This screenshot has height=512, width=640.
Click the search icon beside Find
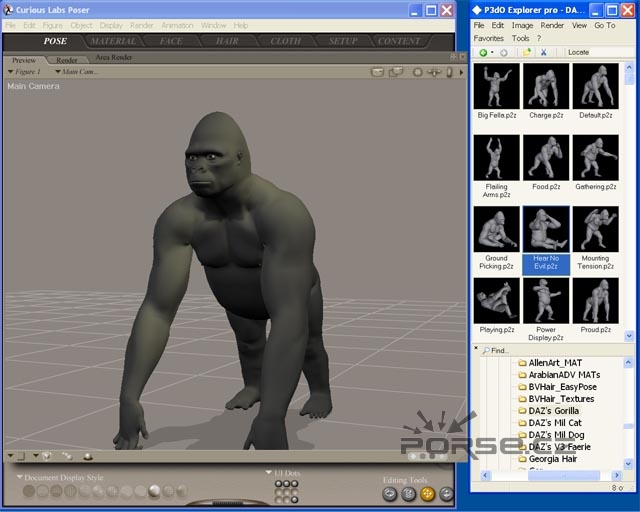pyautogui.click(x=486, y=351)
